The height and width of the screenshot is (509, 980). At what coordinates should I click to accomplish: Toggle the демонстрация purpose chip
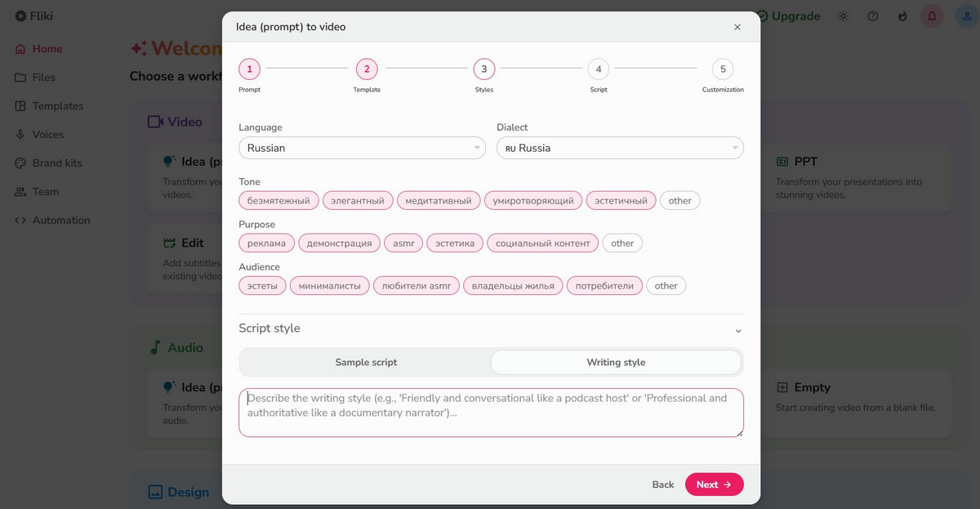(x=339, y=243)
